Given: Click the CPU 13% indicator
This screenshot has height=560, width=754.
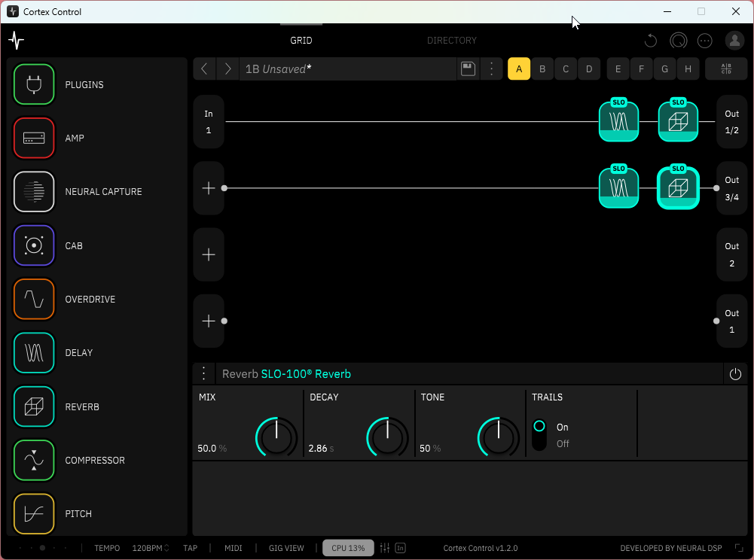Looking at the screenshot, I should tap(348, 547).
